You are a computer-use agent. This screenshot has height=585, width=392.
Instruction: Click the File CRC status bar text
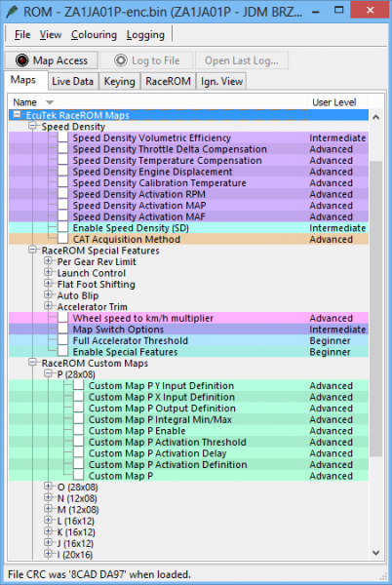98,574
